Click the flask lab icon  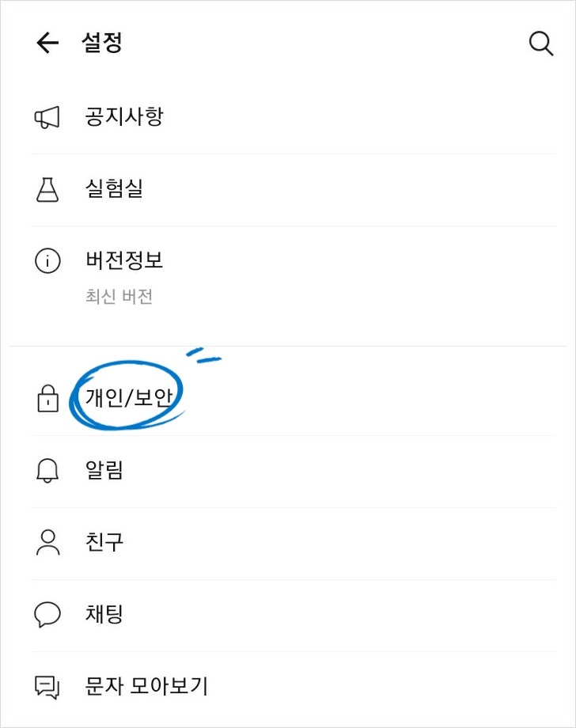point(47,189)
